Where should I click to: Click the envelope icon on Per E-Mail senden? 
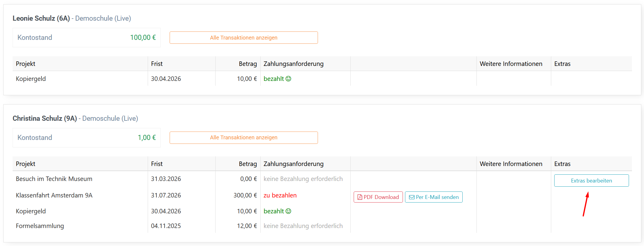point(412,197)
